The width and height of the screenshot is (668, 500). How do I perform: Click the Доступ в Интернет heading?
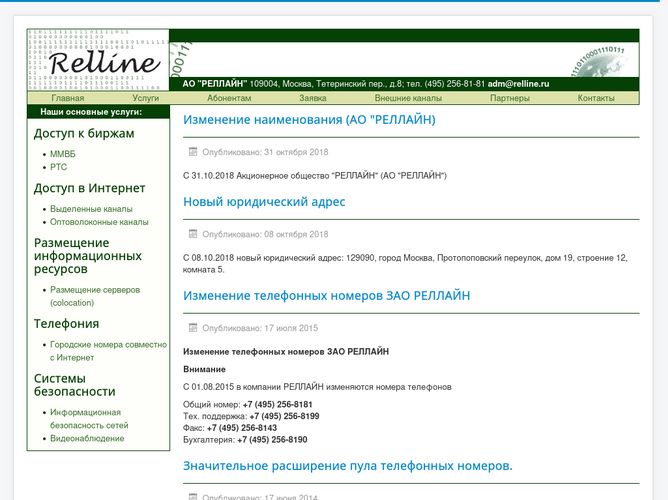pyautogui.click(x=89, y=188)
